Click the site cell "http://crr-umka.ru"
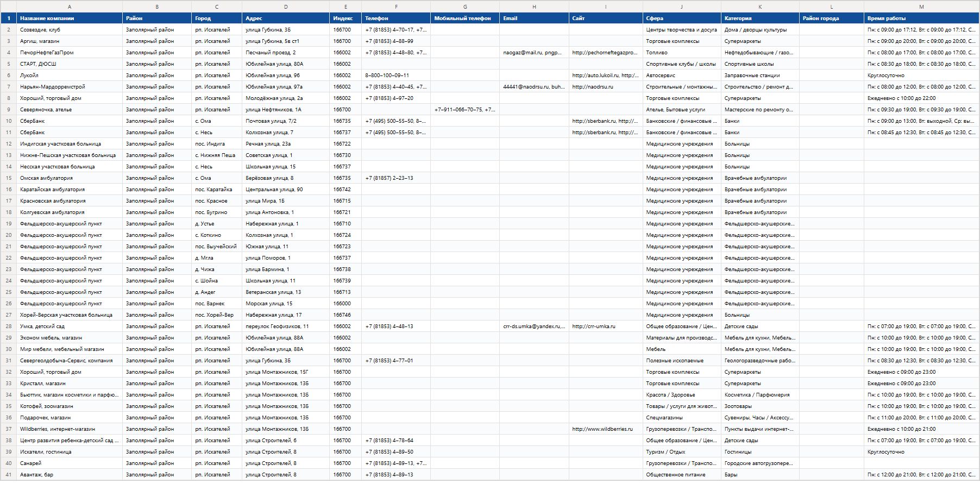 [606, 326]
